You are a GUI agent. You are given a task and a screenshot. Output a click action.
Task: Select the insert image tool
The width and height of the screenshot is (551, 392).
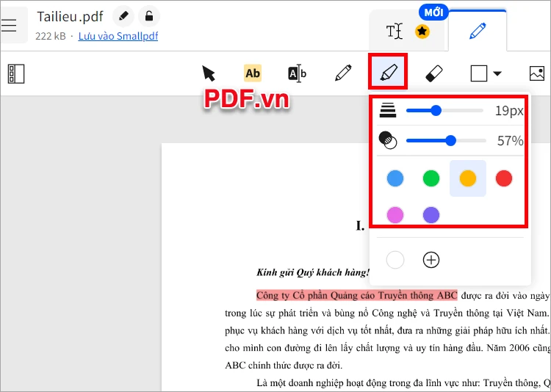click(537, 73)
